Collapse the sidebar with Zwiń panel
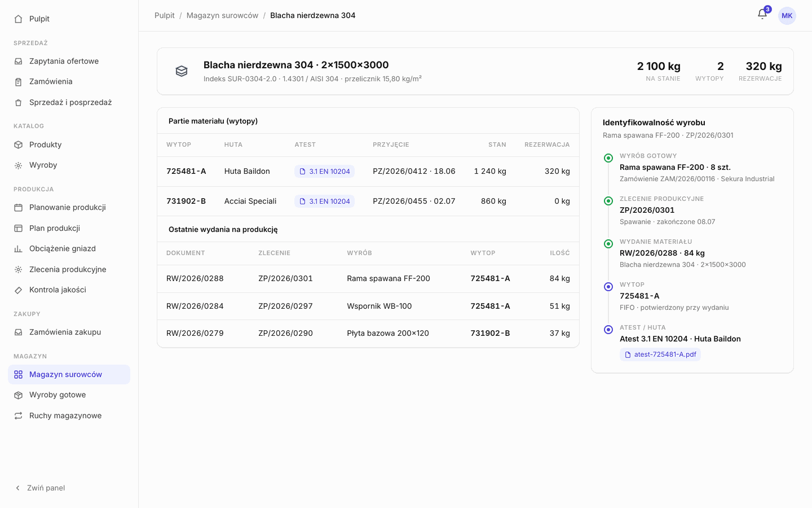812x508 pixels. 40,488
